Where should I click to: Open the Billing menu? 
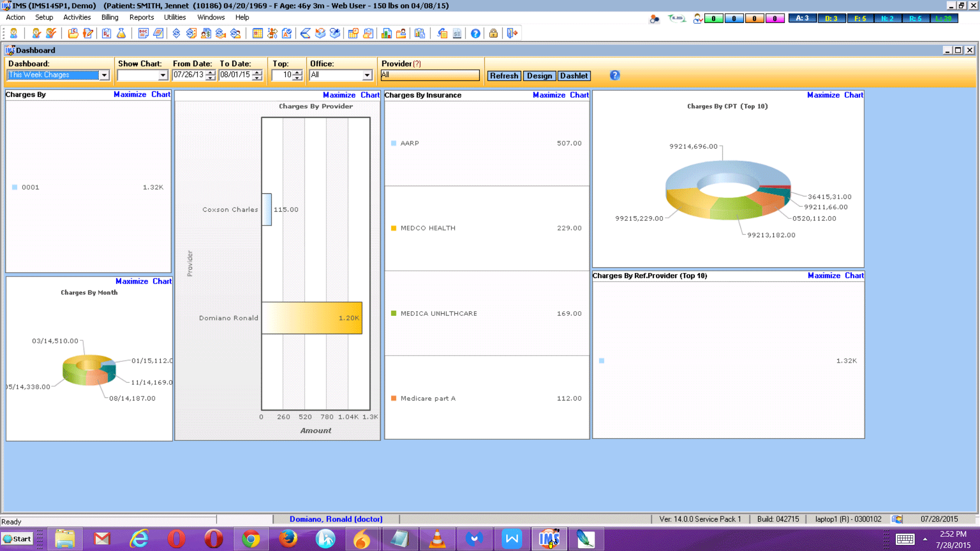(x=110, y=17)
